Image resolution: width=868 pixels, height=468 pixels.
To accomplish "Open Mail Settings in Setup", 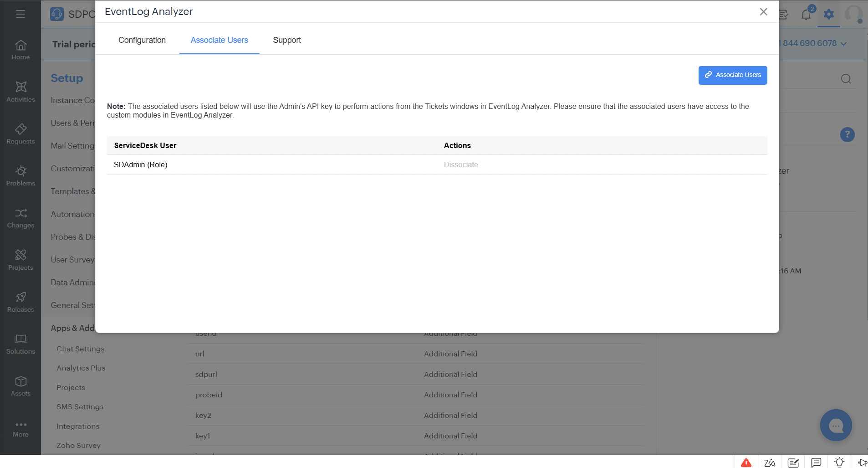I will (x=73, y=146).
